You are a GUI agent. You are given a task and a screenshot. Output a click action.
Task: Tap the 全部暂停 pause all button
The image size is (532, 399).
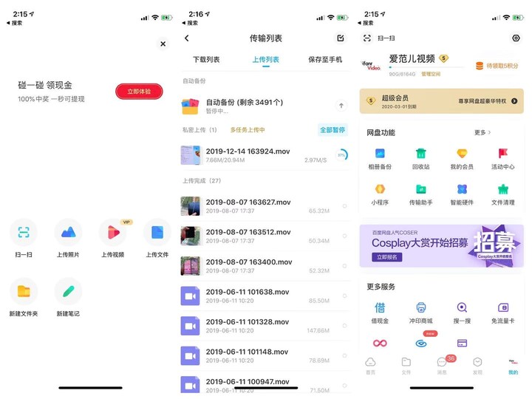(332, 130)
